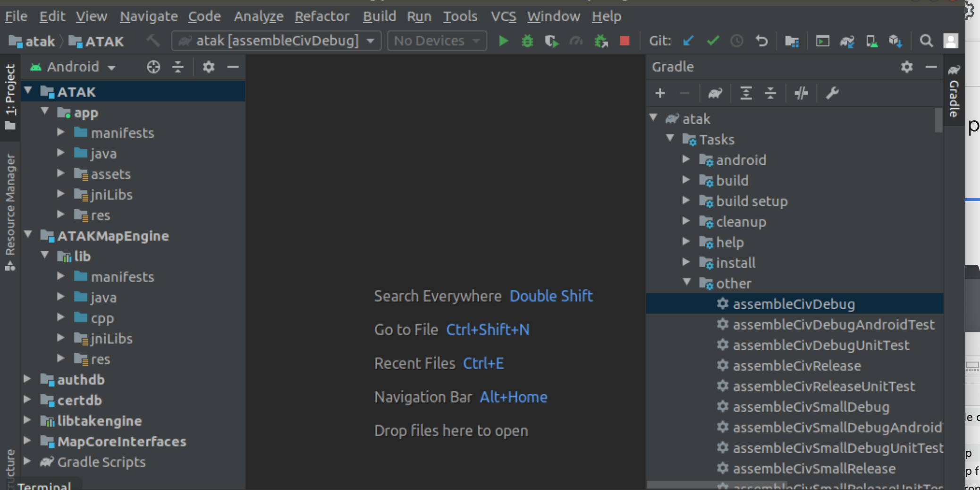The height and width of the screenshot is (490, 980).
Task: Toggle the 1: Project side tab
Action: pos(10,97)
